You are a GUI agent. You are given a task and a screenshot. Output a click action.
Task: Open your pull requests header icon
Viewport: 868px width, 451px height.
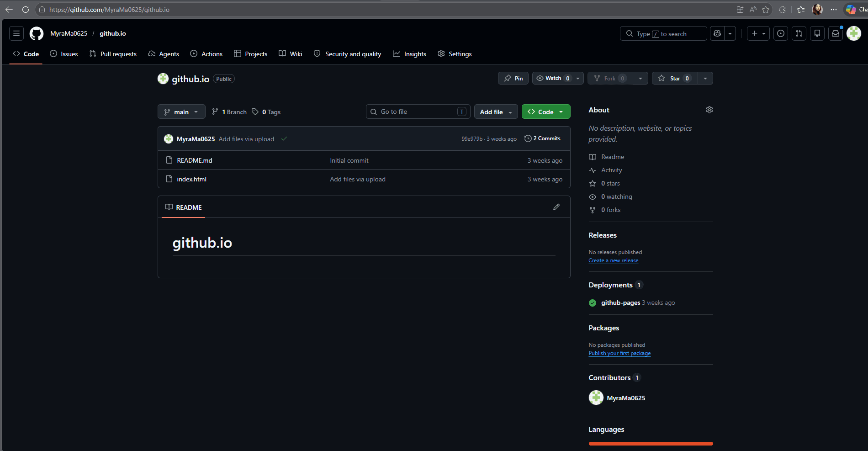799,33
